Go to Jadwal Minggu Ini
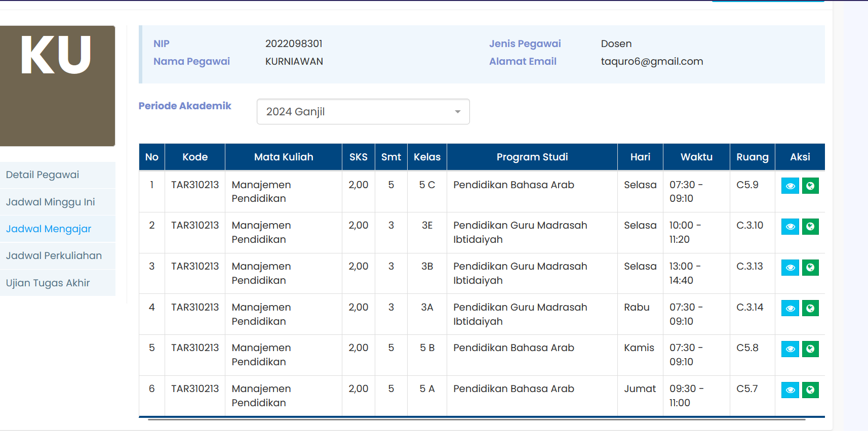 point(50,202)
